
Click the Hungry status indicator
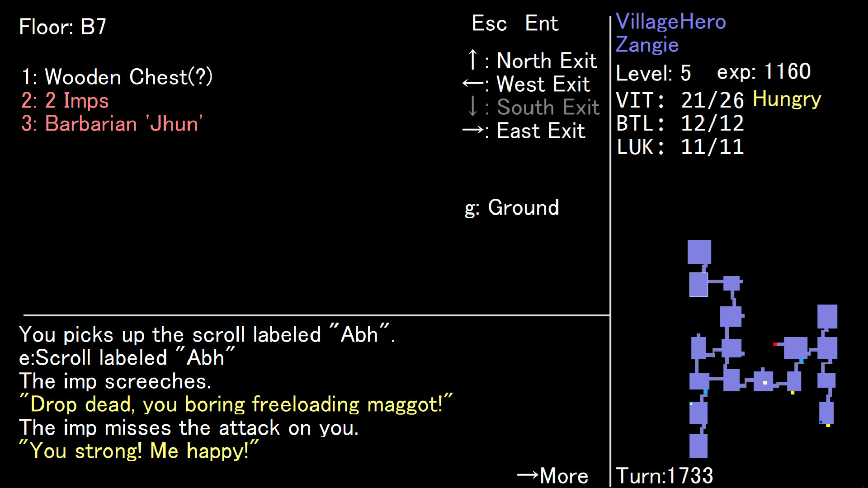787,99
